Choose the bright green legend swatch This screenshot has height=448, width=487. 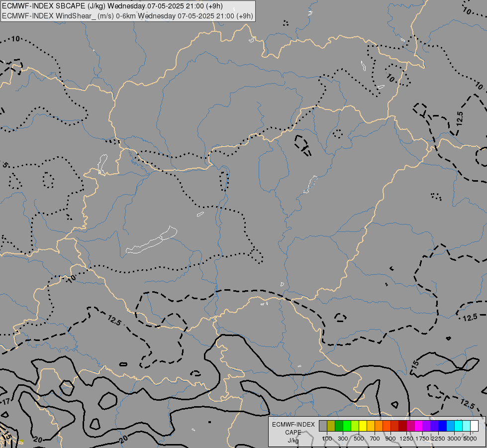click(x=347, y=426)
